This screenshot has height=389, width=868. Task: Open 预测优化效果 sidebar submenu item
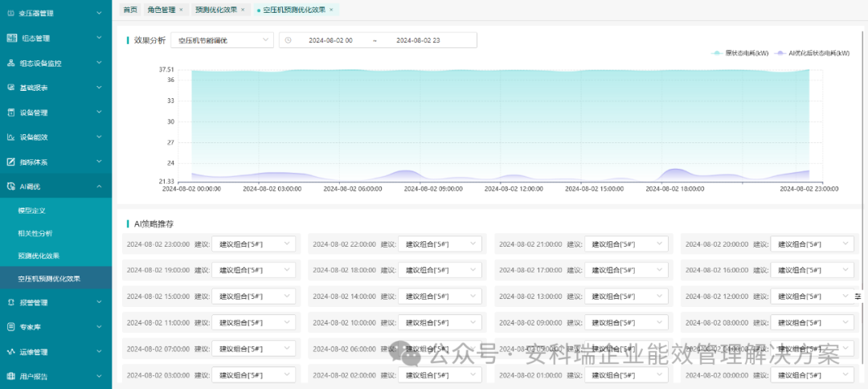pos(56,256)
